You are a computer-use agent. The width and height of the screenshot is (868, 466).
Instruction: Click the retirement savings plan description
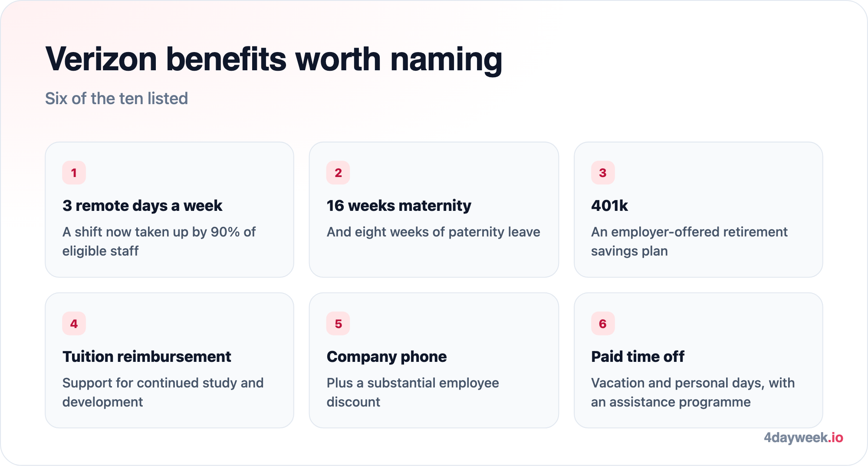coord(689,241)
